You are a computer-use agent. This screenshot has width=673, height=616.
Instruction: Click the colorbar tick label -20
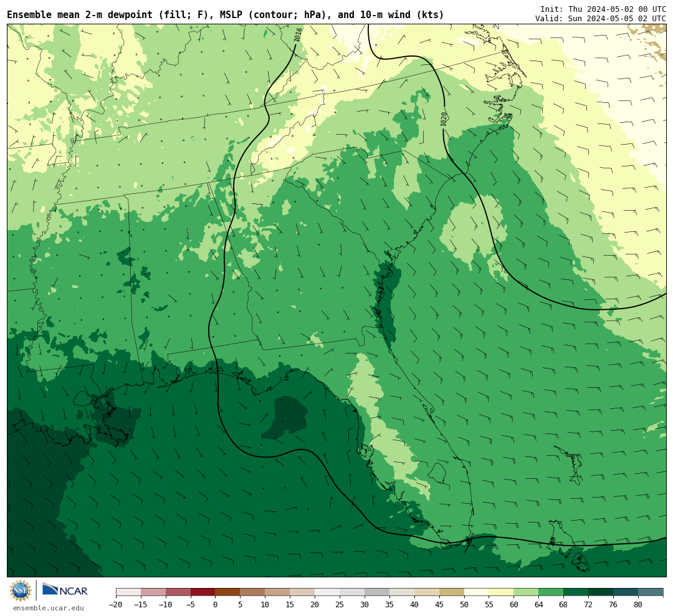(116, 605)
